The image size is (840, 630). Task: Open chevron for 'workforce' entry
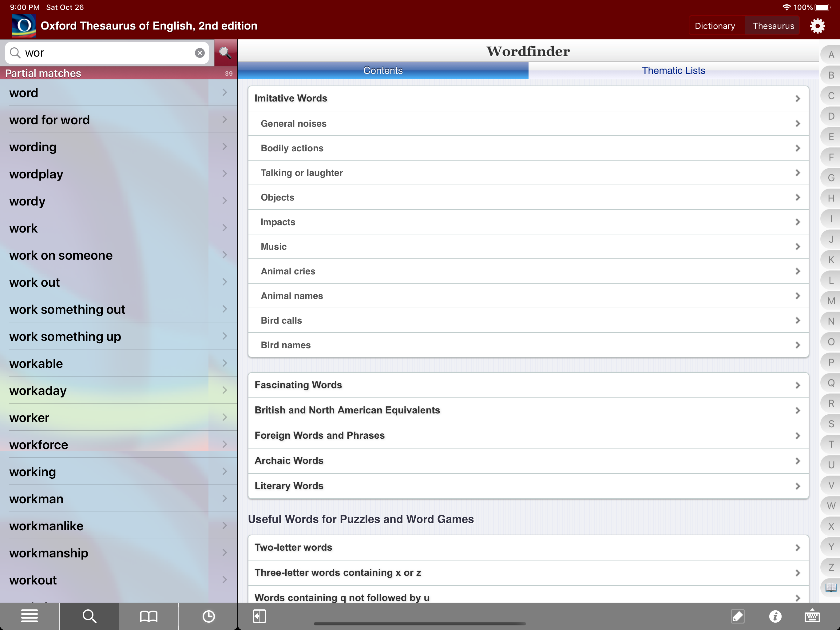(224, 444)
